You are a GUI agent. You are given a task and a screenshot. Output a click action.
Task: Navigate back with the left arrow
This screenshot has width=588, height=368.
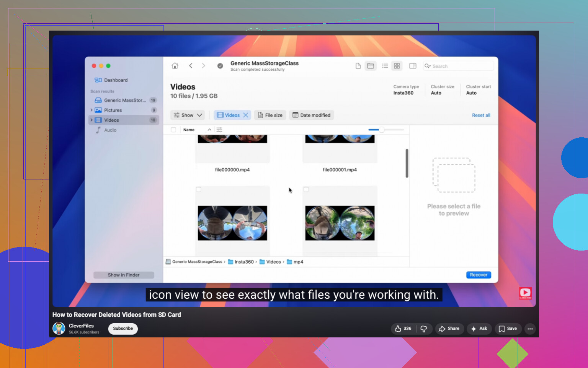191,66
